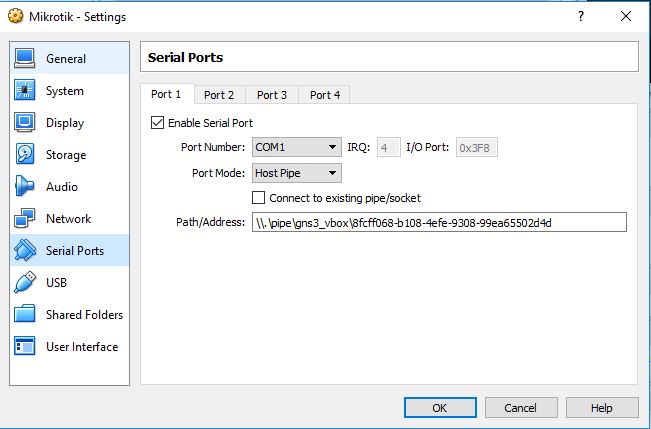The height and width of the screenshot is (429, 651).
Task: Click the Mikrotik Settings gear icon in title bar
Action: [x=16, y=17]
